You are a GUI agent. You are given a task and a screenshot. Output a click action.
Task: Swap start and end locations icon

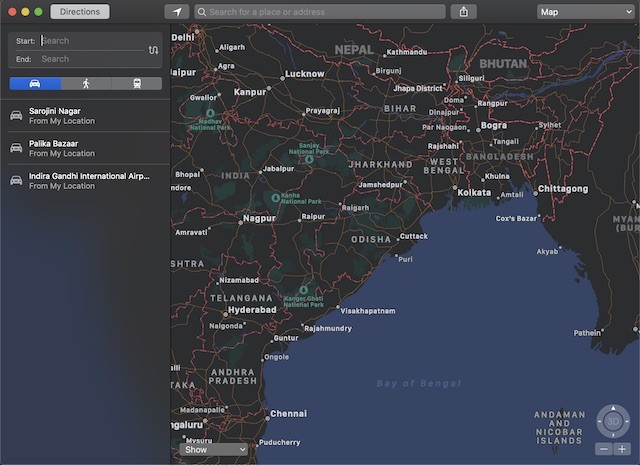pos(153,50)
